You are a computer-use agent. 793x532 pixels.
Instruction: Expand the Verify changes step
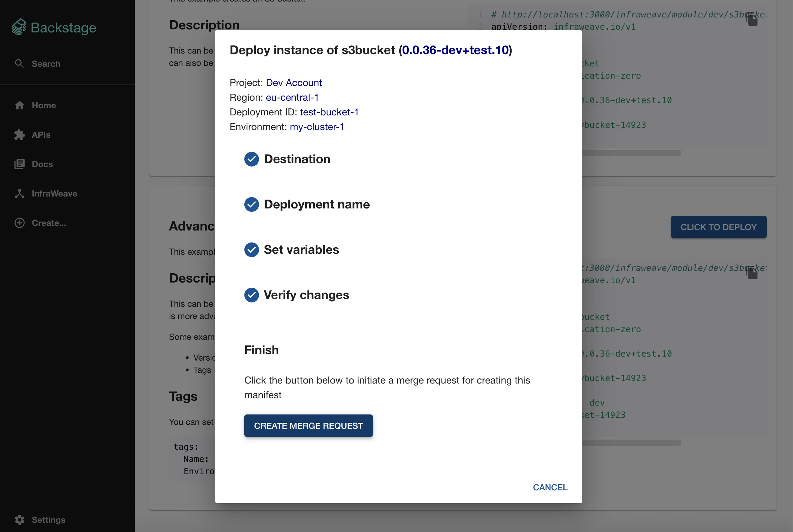point(306,295)
